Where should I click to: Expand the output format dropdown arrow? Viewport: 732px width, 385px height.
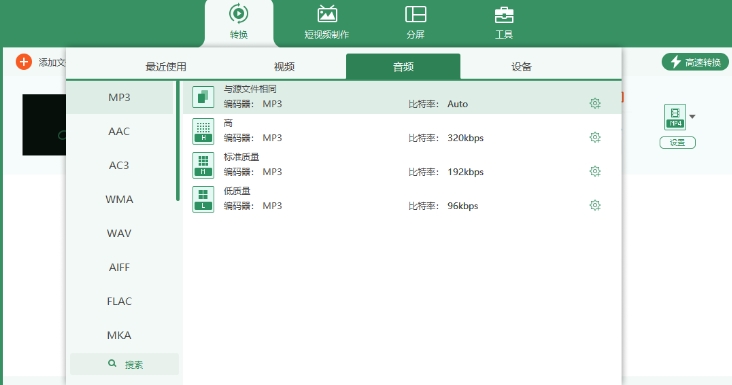click(x=692, y=117)
